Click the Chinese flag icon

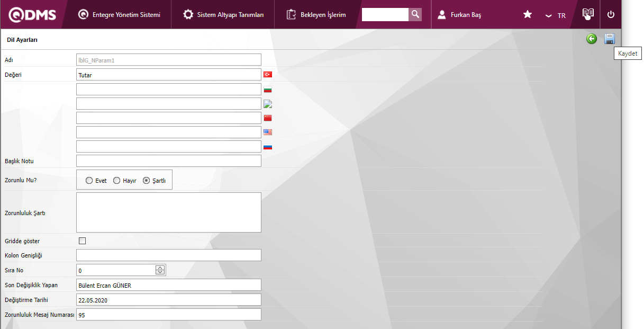pyautogui.click(x=268, y=118)
